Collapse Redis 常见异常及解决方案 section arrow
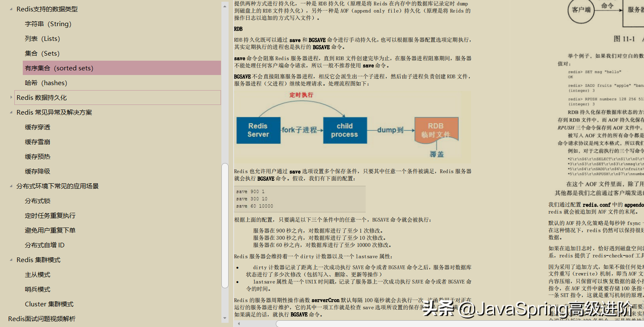644x327 pixels. (11, 113)
